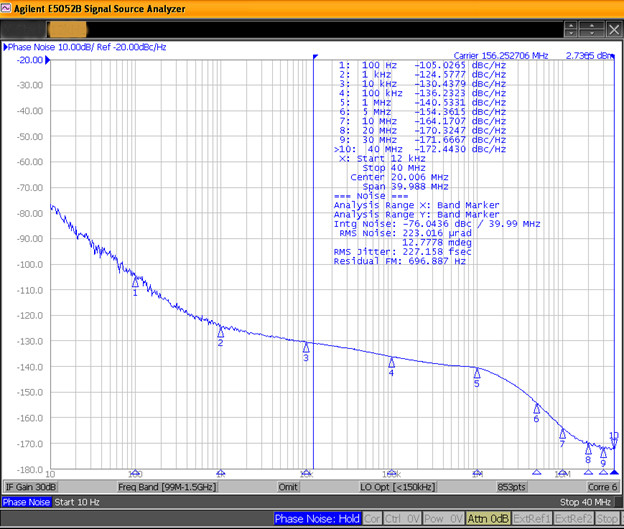Click the 2.7365 dBm carrier power readout

tap(590, 56)
